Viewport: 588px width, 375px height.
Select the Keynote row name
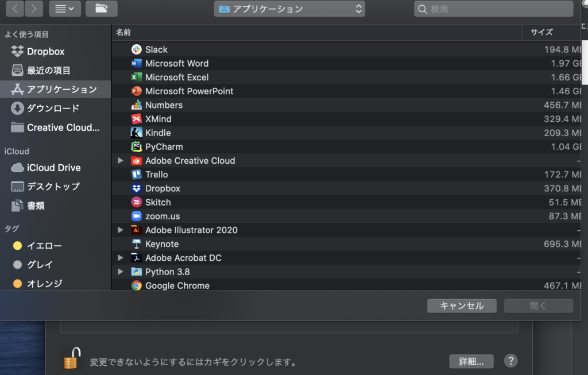tap(162, 244)
